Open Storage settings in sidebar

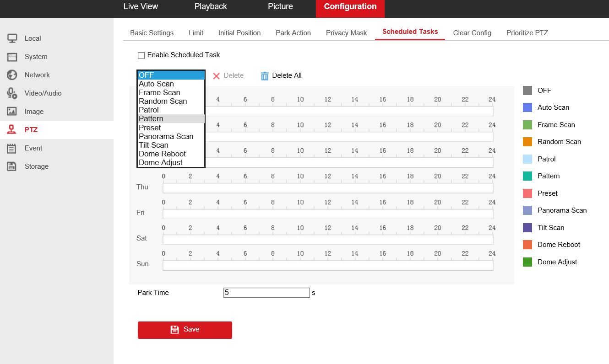click(x=57, y=166)
